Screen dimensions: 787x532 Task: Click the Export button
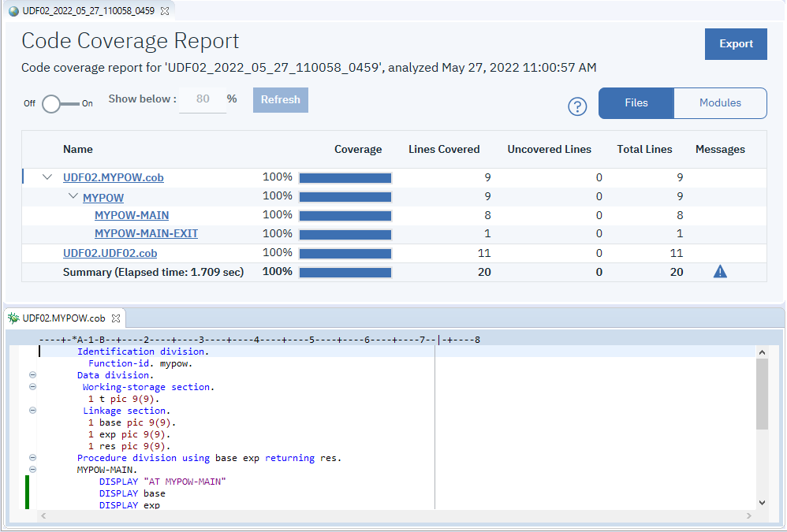pos(735,44)
